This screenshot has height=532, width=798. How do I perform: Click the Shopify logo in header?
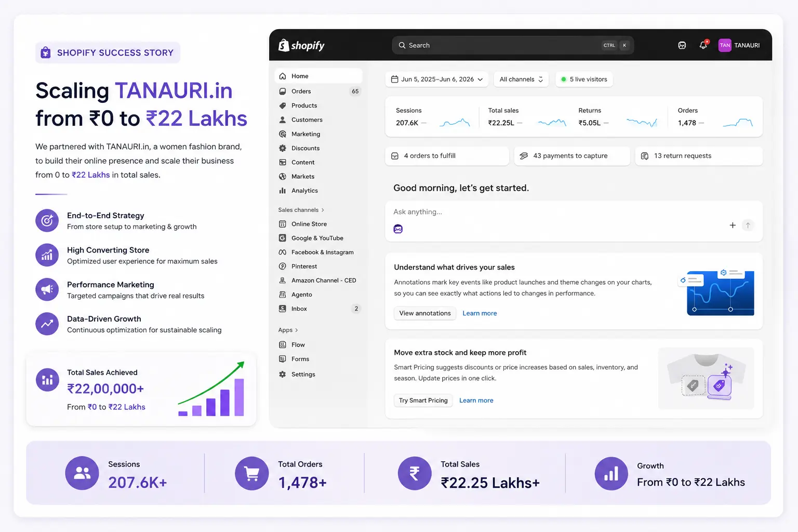click(x=301, y=45)
